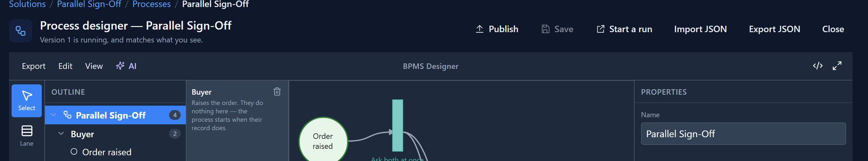Expand the designer to fullscreen
The height and width of the screenshot is (161, 868).
(837, 66)
